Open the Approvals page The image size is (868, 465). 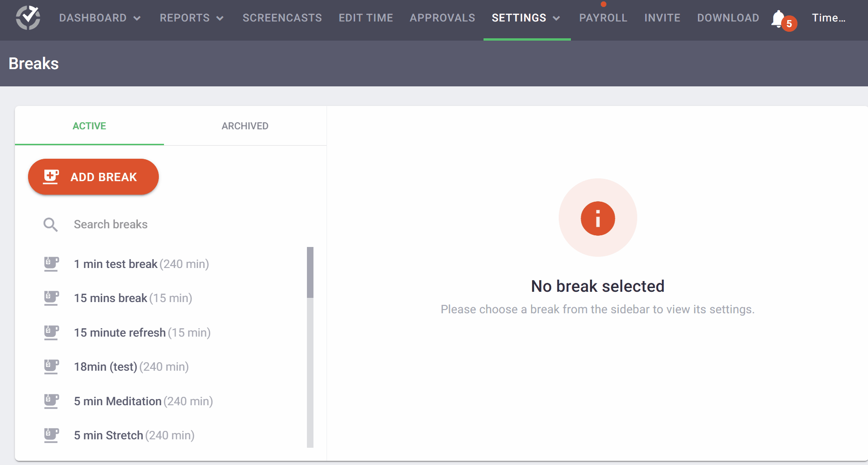pyautogui.click(x=442, y=18)
